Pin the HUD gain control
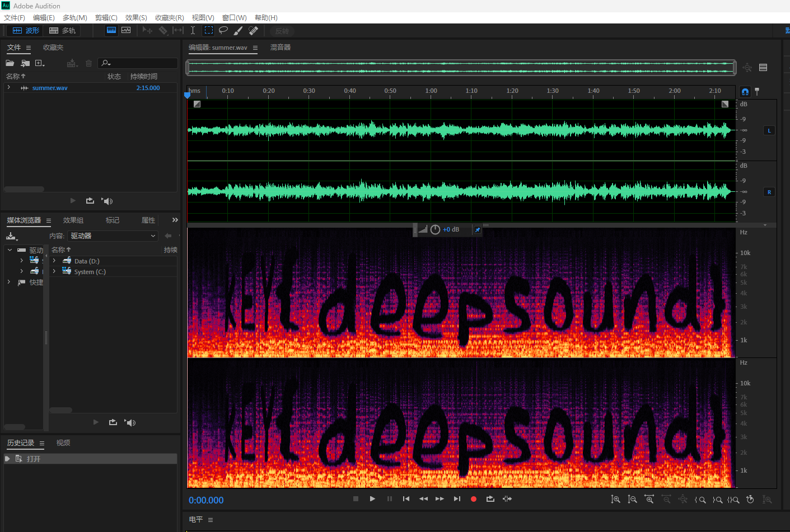Screen dimensions: 790x532 pyautogui.click(x=477, y=229)
